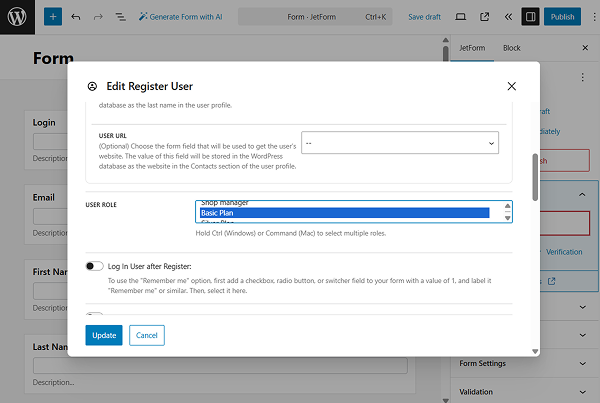Open sidebar panel three-dot actions menu

coord(582,77)
